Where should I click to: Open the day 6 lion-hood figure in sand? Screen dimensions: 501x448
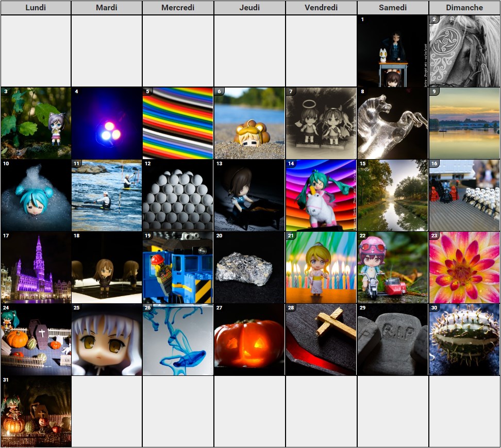coord(249,123)
